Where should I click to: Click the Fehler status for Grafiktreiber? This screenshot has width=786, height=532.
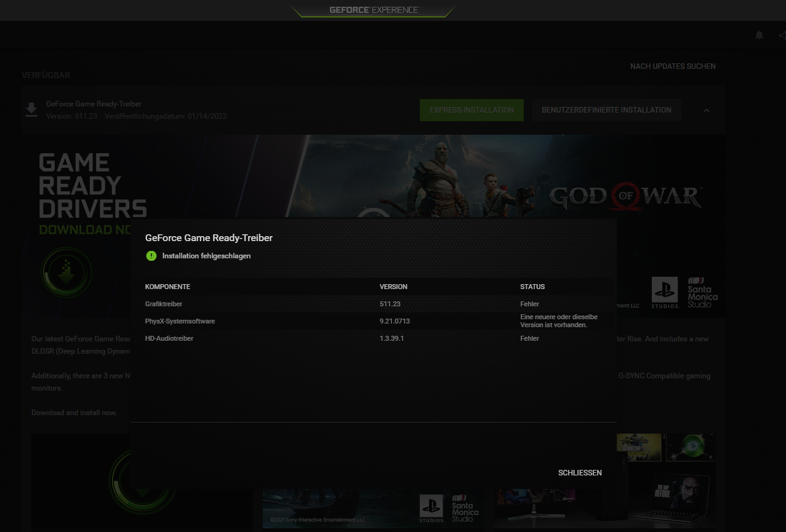click(x=529, y=304)
